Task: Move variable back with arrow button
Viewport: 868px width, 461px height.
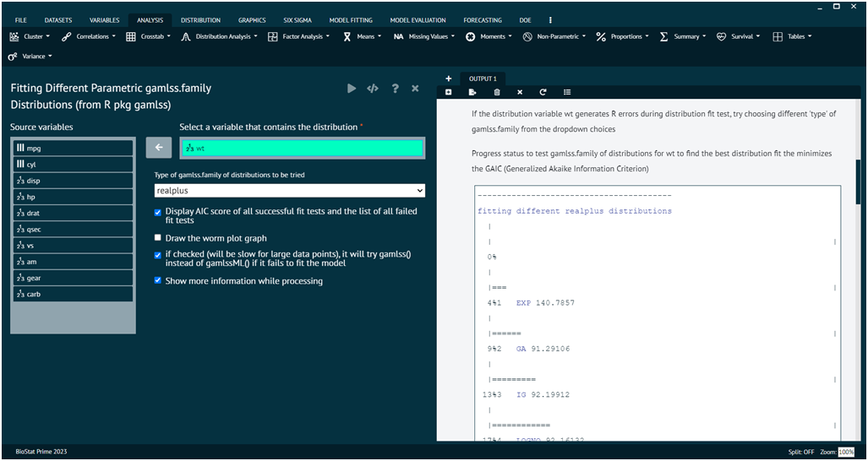Action: 160,148
